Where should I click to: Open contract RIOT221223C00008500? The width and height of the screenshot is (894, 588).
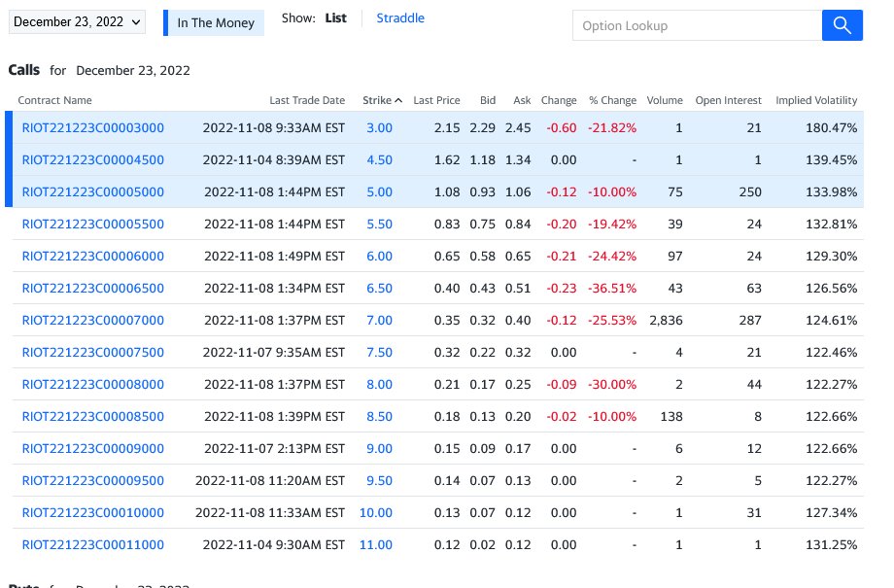pyautogui.click(x=93, y=416)
